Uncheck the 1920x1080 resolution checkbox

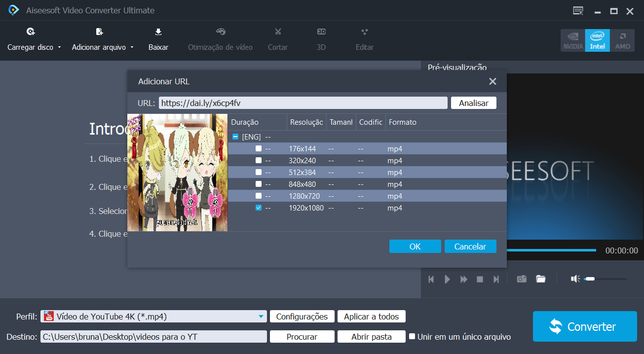pos(259,208)
